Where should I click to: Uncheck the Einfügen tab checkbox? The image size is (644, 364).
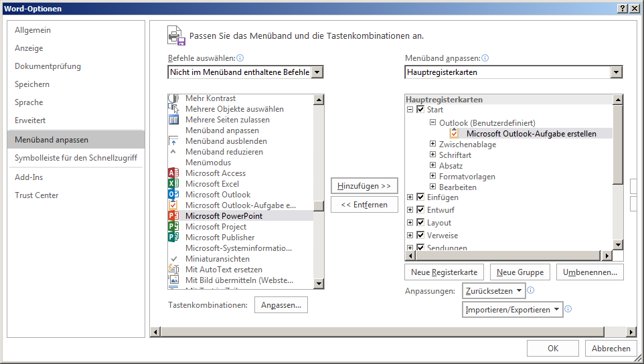420,197
